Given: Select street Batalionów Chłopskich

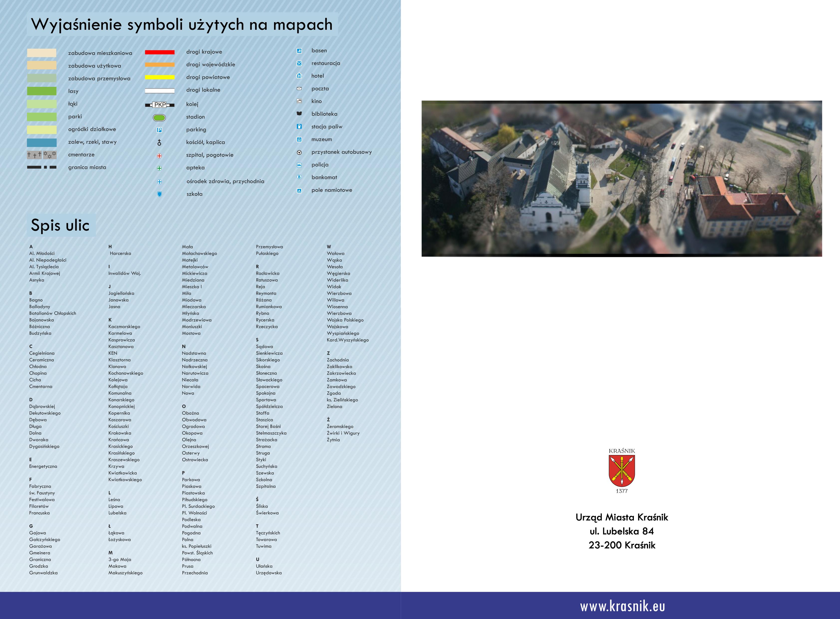Looking at the screenshot, I should 52,313.
